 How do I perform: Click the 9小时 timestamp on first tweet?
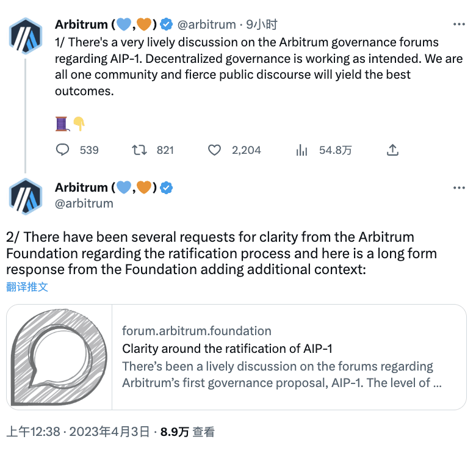(262, 24)
